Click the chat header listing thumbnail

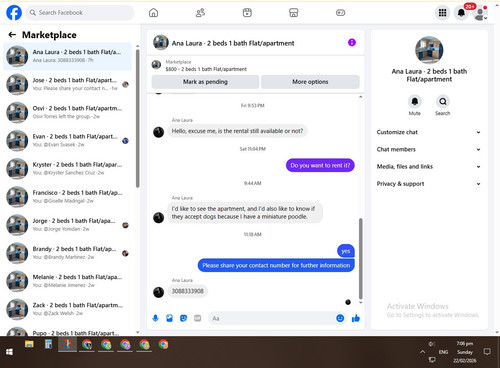pyautogui.click(x=161, y=43)
